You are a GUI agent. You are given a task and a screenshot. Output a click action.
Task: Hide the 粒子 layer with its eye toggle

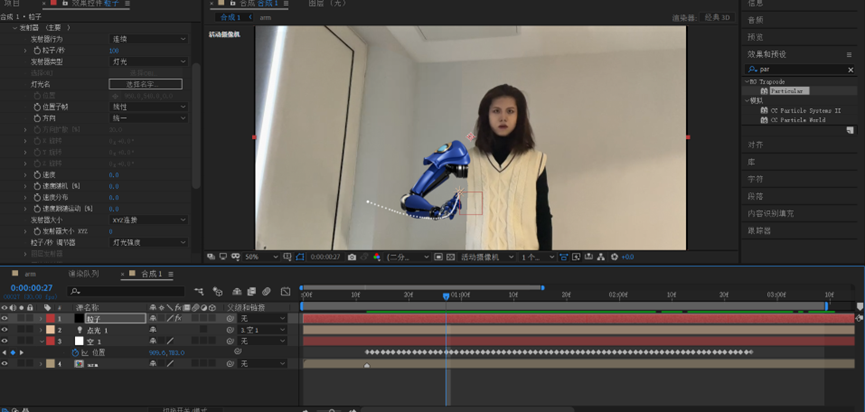(4, 318)
